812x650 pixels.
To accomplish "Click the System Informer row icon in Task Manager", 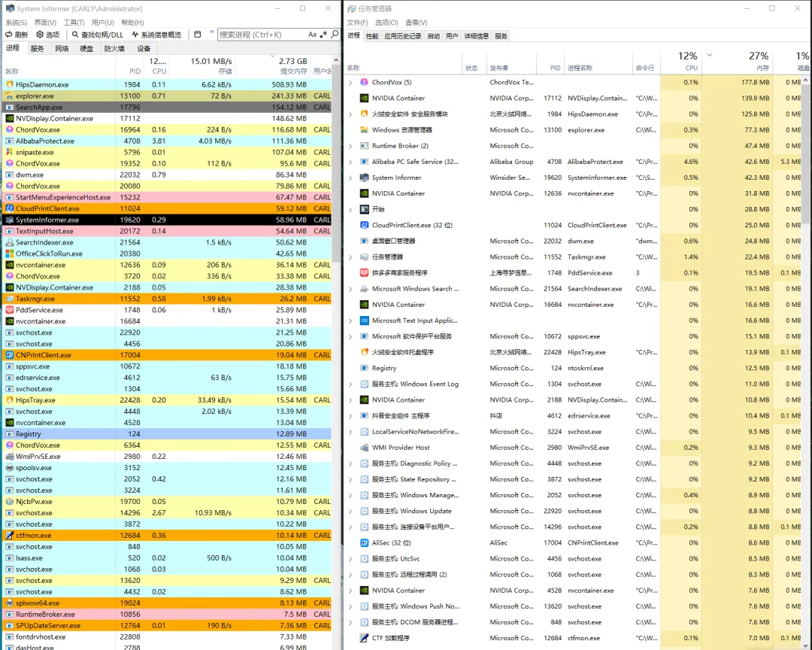I will (364, 178).
